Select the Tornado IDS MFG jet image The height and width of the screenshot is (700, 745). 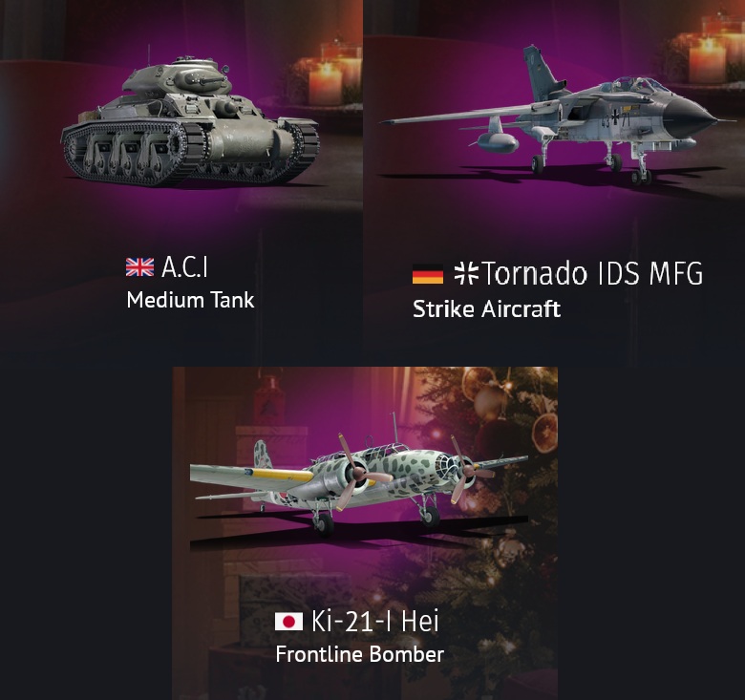click(x=549, y=116)
